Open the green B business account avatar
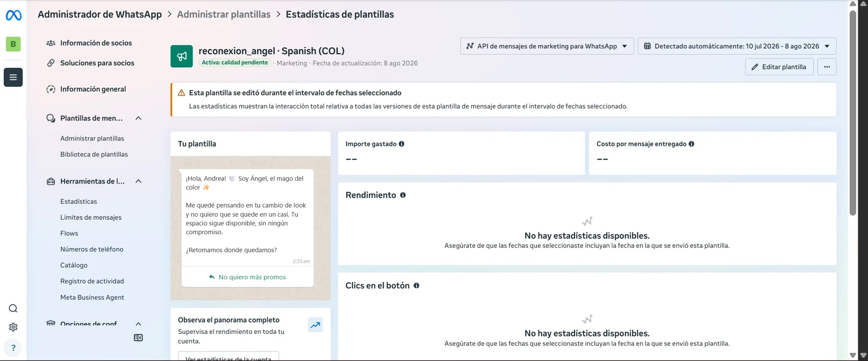Viewport: 868px width, 361px height. click(x=13, y=44)
